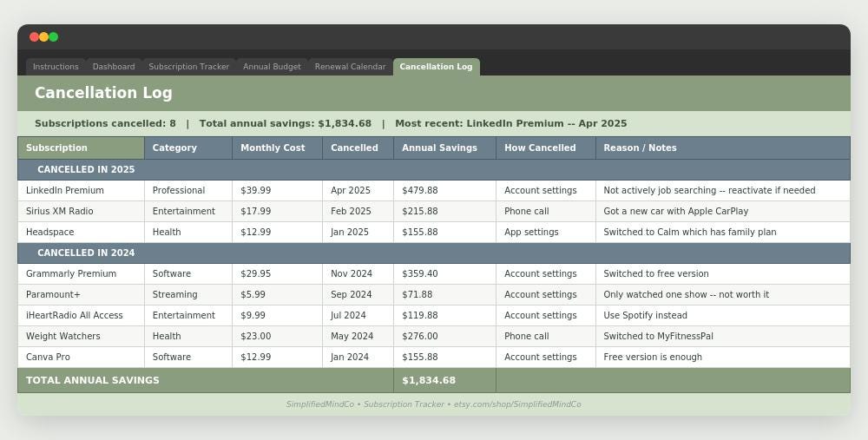Click the Sirius XM Radio cell
Image resolution: width=868 pixels, height=440 pixels.
pyautogui.click(x=81, y=212)
